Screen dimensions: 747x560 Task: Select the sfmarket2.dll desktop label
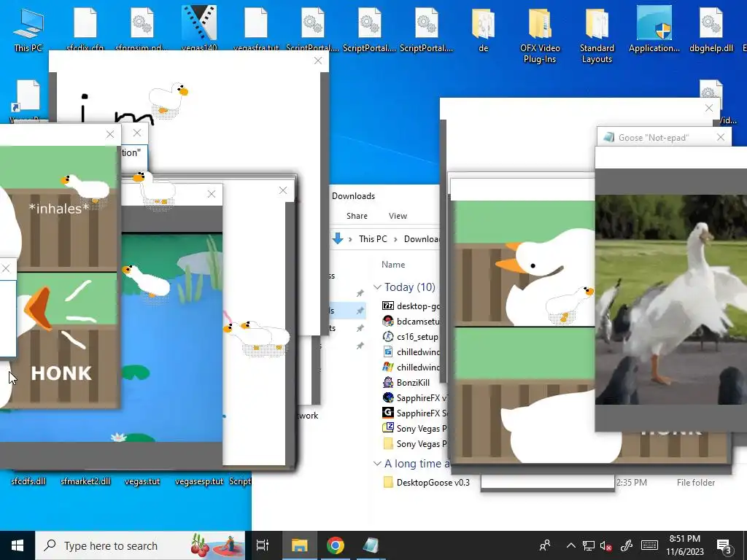point(85,481)
